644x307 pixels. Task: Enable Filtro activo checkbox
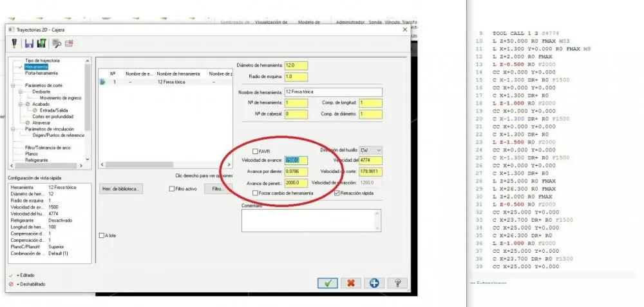(x=172, y=189)
